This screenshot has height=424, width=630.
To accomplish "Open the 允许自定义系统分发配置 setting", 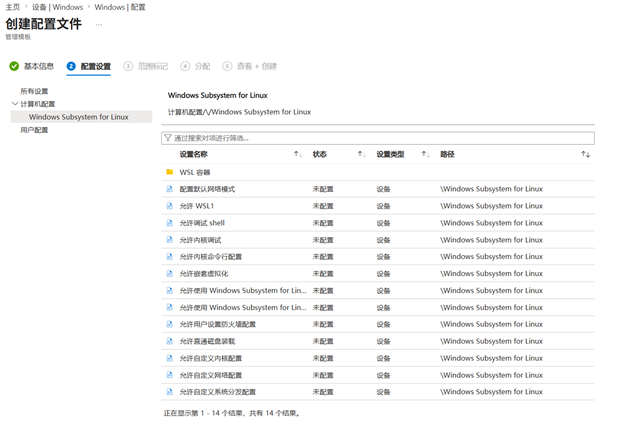I will [218, 392].
